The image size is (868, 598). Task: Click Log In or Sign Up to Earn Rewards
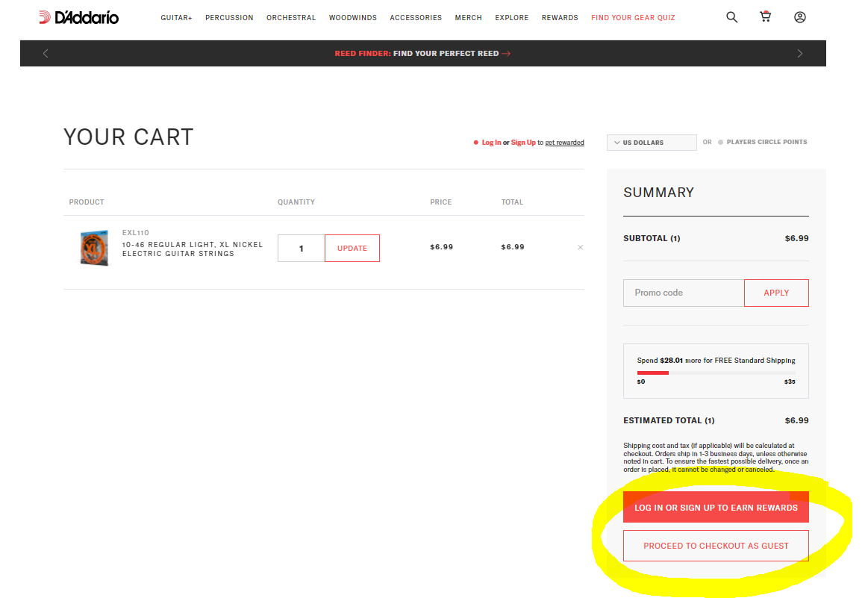716,507
